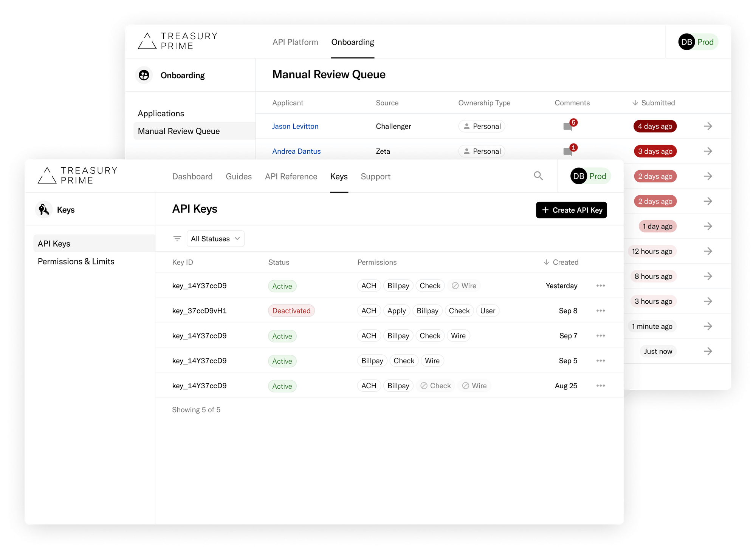The height and width of the screenshot is (559, 756).
Task: Click the Onboarding mask icon in sidebar
Action: pos(144,75)
